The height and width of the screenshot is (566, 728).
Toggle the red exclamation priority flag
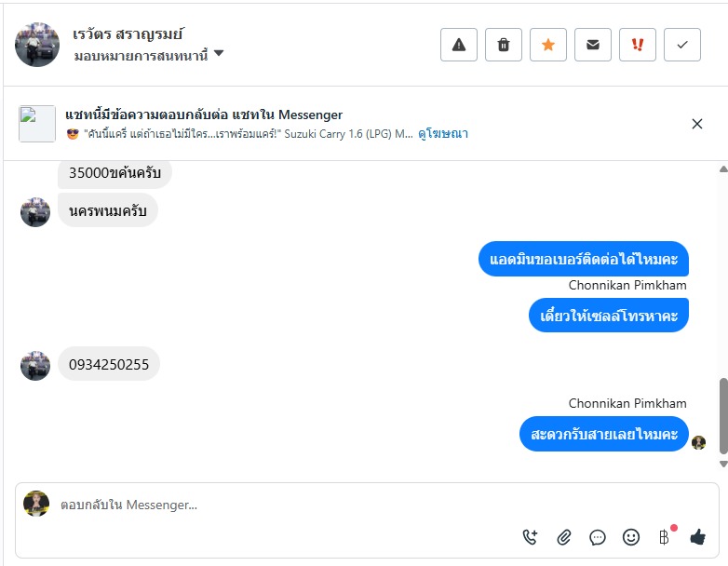638,45
